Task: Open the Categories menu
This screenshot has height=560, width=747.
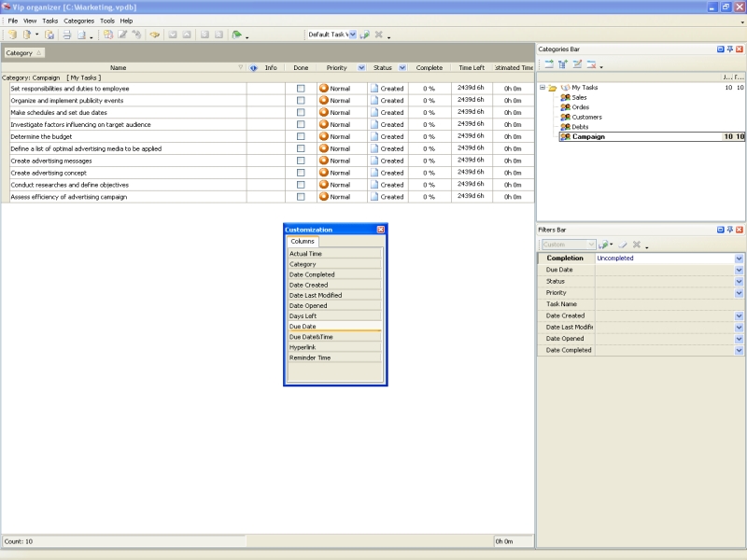Action: point(78,21)
